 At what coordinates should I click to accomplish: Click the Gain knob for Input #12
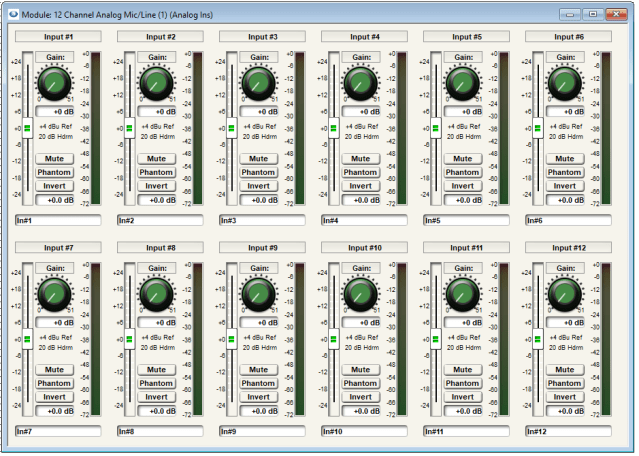[x=563, y=293]
